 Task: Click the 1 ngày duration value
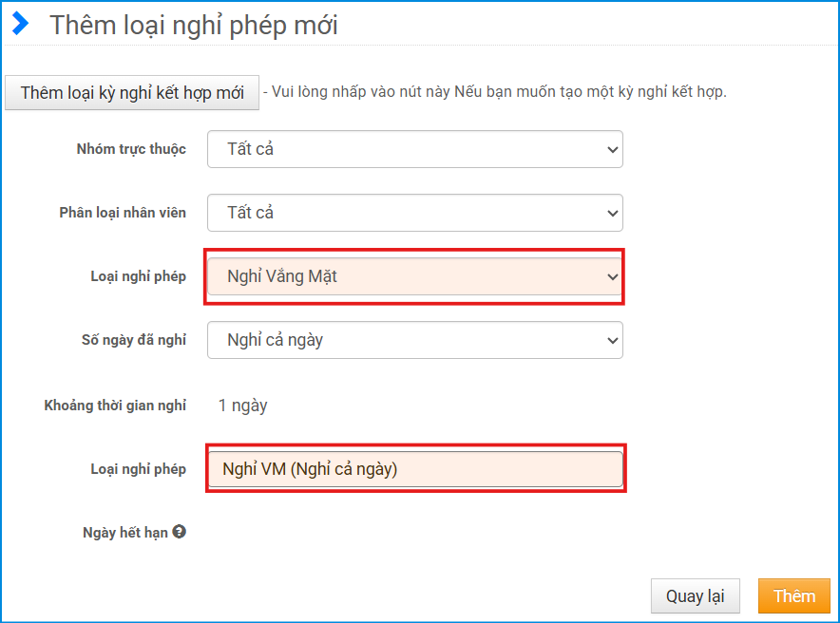tap(242, 406)
